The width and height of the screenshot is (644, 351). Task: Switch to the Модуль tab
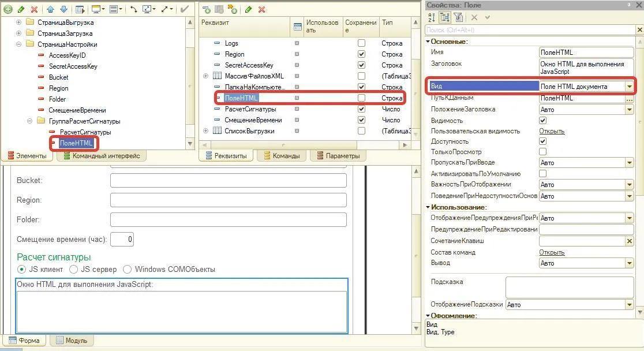[71, 341]
